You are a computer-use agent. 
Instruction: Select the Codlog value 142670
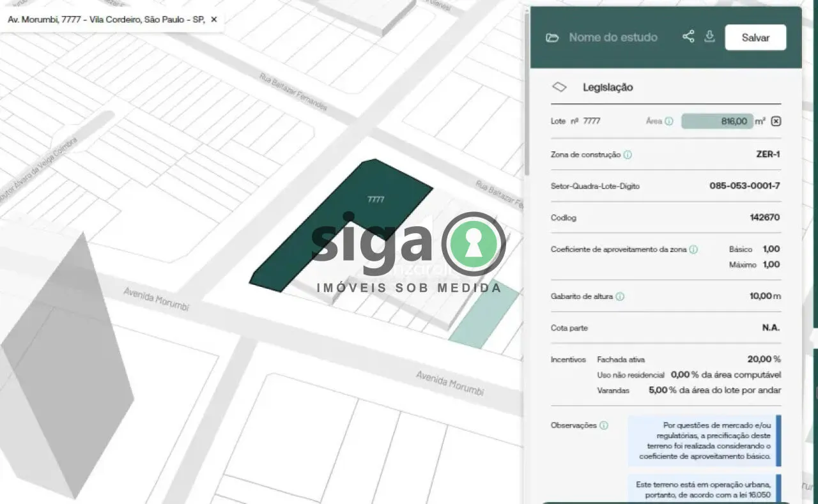(x=765, y=218)
